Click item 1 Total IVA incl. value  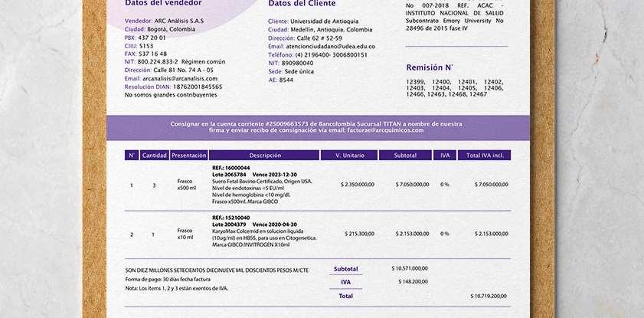click(491, 185)
